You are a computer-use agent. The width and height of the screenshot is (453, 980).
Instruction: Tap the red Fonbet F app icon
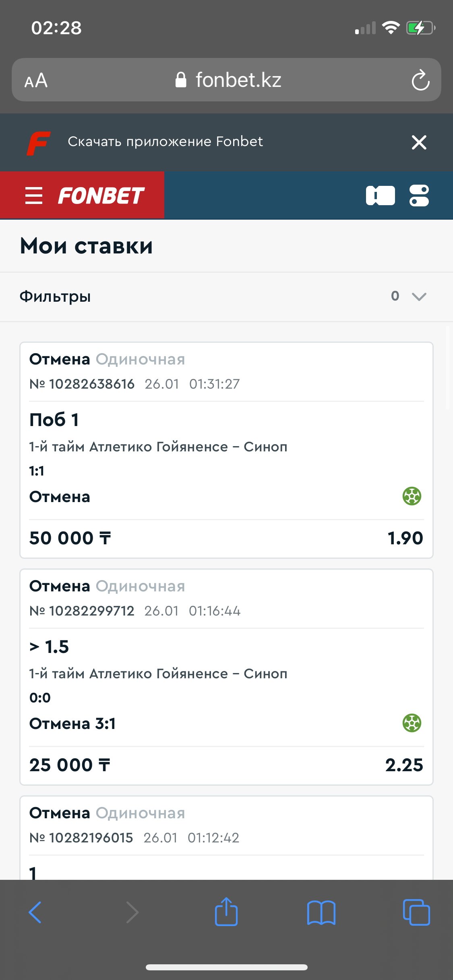click(x=39, y=143)
